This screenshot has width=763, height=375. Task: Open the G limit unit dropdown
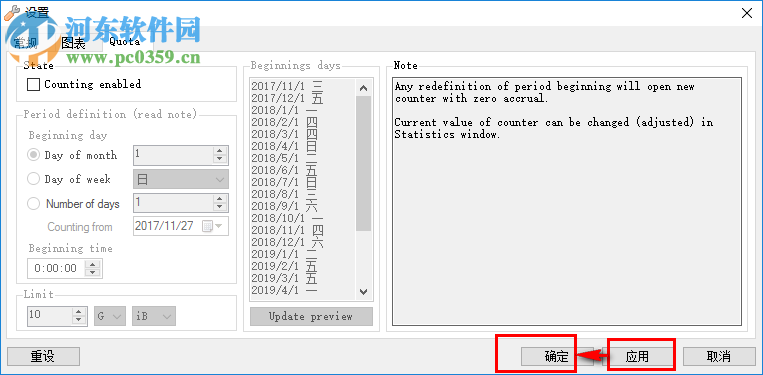tap(110, 316)
